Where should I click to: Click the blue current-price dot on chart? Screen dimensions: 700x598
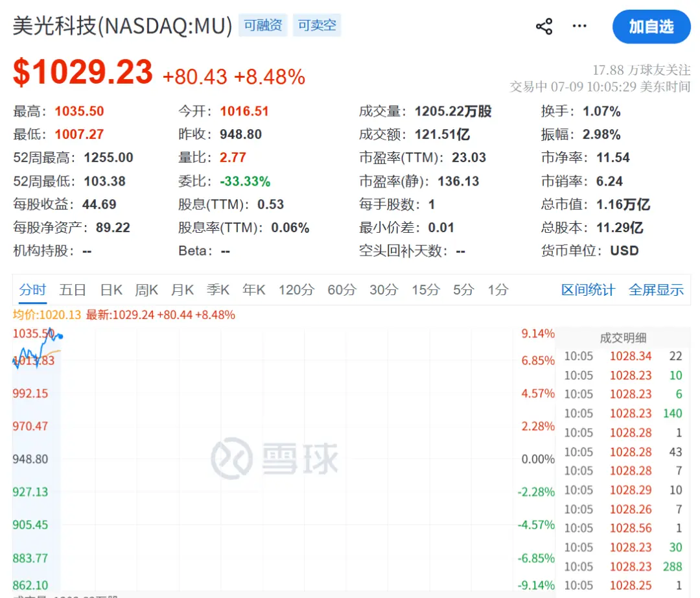pos(61,336)
